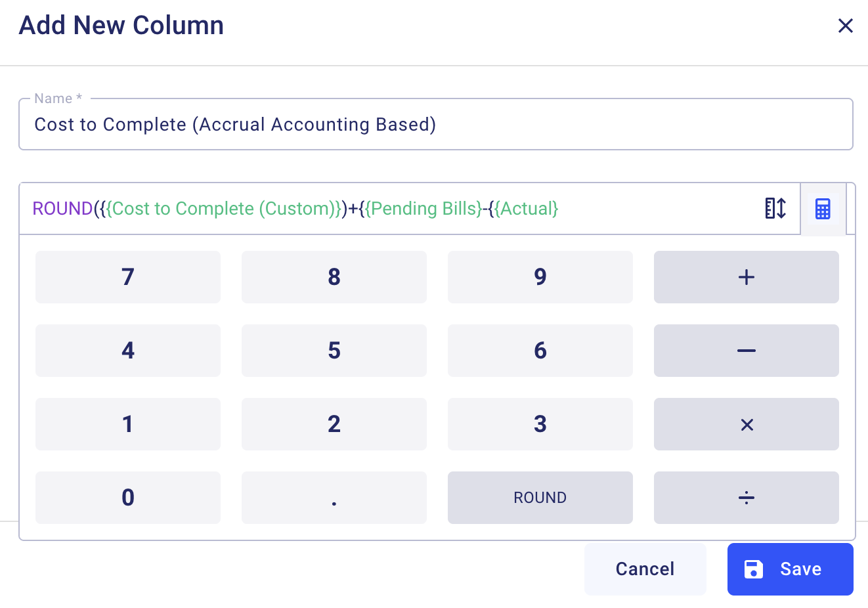This screenshot has width=868, height=608.
Task: Click inside the formula input box
Action: (657, 209)
